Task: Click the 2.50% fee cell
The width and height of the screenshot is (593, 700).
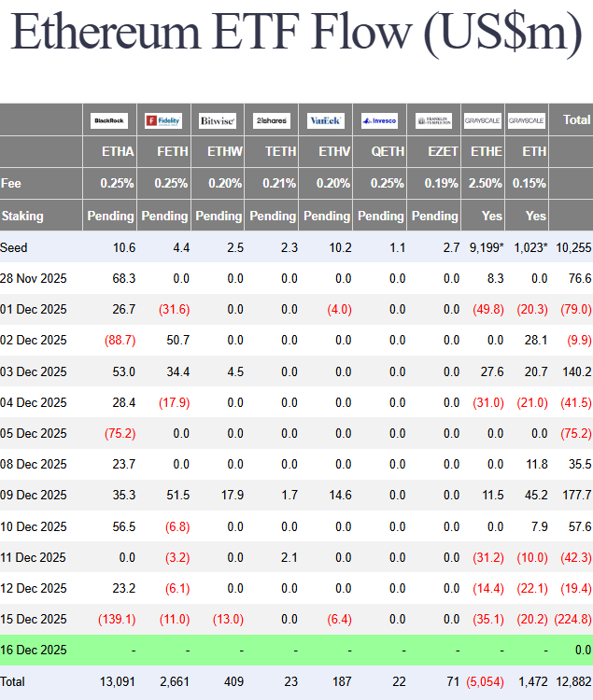Action: click(486, 184)
